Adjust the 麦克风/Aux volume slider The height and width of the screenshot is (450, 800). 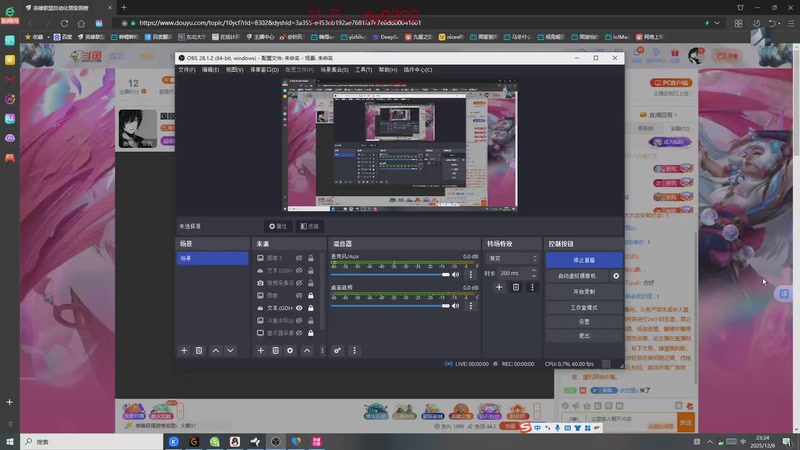tap(390, 274)
